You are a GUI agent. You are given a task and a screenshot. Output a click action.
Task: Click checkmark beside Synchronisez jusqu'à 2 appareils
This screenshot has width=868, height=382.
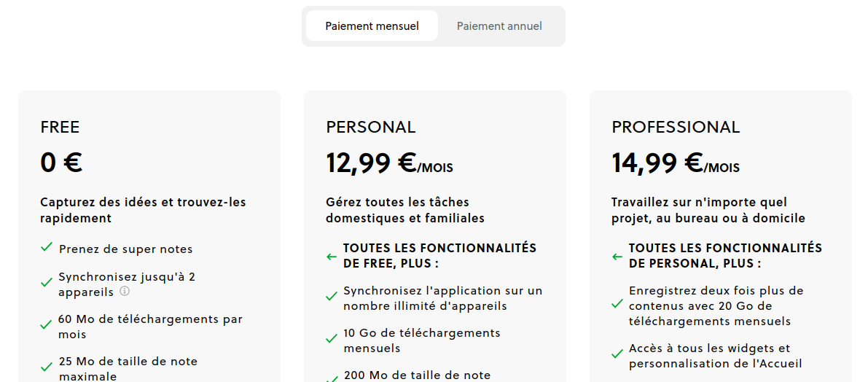pos(47,281)
